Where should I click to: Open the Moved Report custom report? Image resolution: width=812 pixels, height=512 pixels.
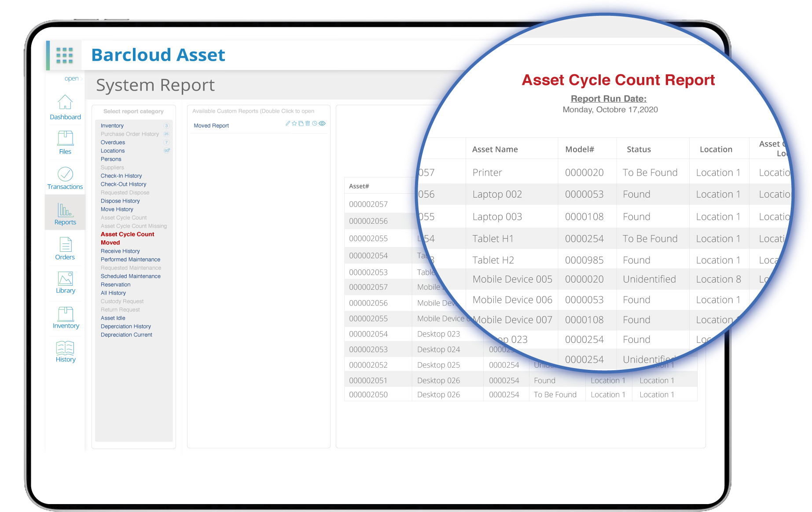211,126
